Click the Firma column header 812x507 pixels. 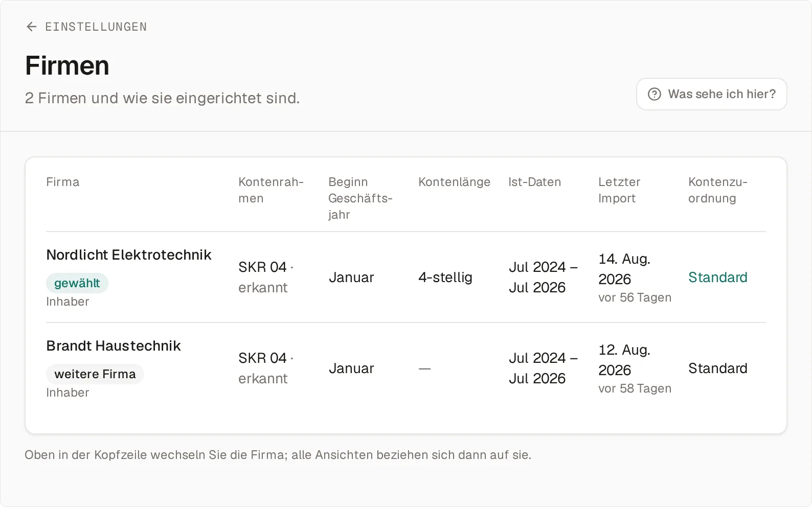[63, 182]
